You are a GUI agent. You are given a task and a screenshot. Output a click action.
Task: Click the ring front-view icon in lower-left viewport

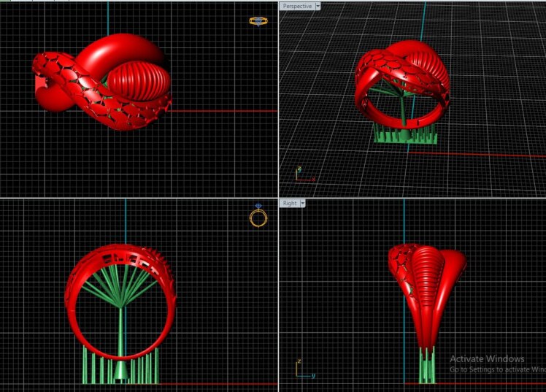pos(258,216)
